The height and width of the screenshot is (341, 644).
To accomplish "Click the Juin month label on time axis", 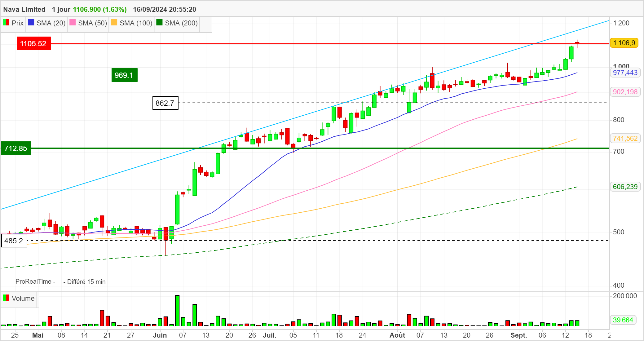I will coord(160,335).
